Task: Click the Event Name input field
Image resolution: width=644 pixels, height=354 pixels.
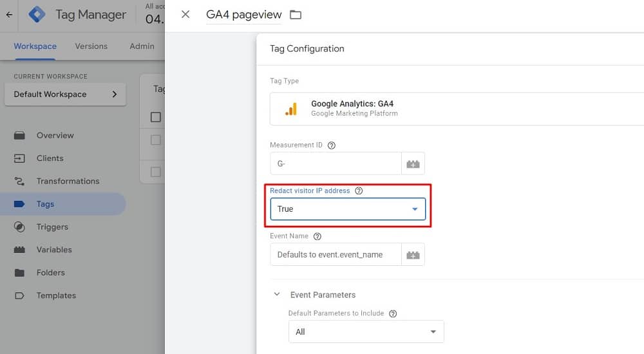Action: point(336,255)
